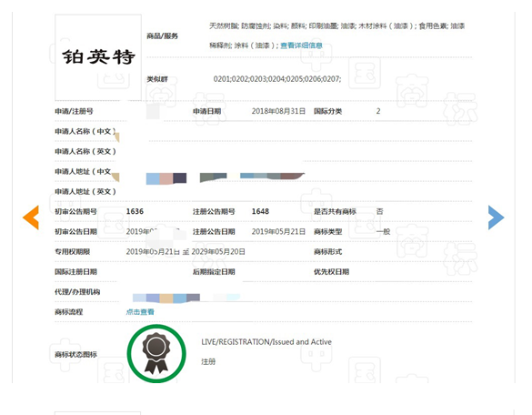Go to next trademark with blue arrow
The width and height of the screenshot is (532, 415).
[x=496, y=218]
